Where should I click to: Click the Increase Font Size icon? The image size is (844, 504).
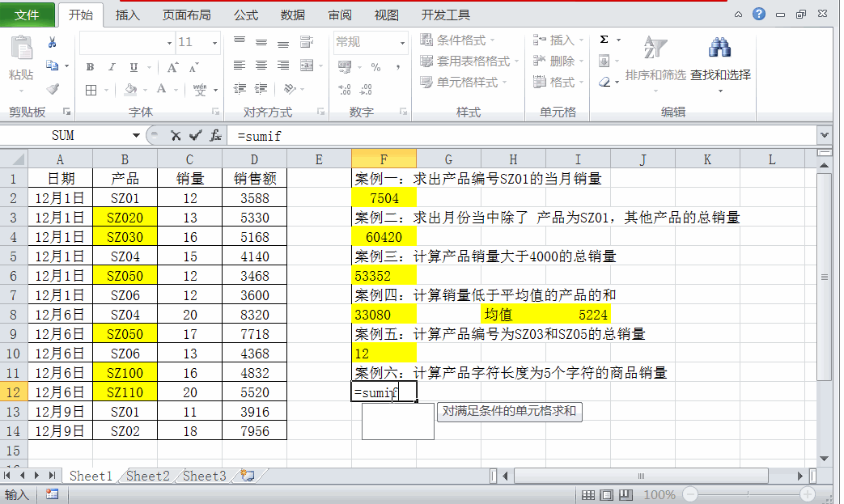(172, 67)
